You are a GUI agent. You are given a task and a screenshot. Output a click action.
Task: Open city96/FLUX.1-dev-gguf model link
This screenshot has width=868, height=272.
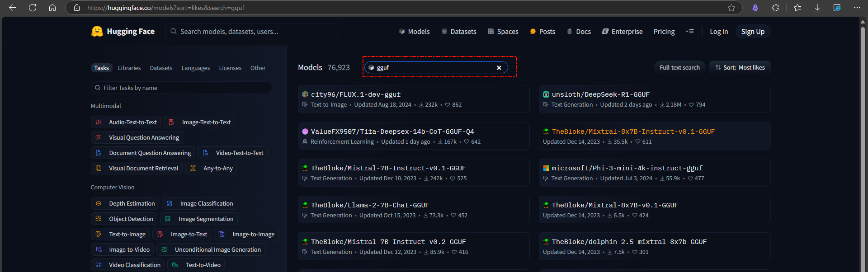[x=356, y=94]
